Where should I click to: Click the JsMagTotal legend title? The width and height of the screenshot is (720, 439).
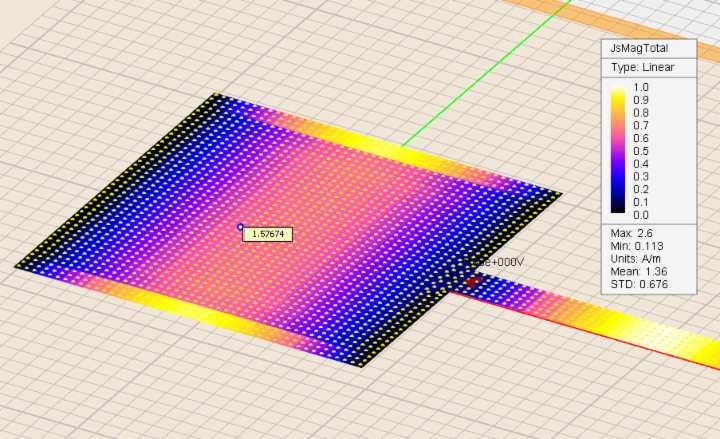(x=639, y=48)
